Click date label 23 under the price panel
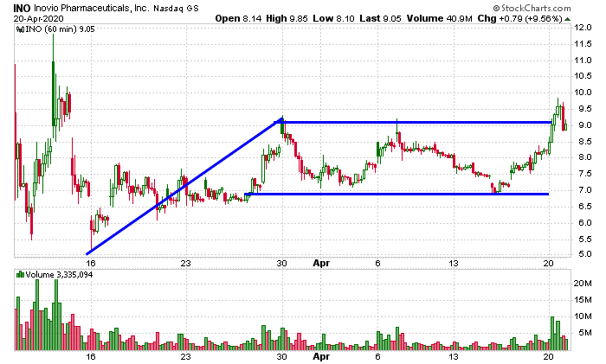Screen dimensions: 606x364 [x=186, y=263]
